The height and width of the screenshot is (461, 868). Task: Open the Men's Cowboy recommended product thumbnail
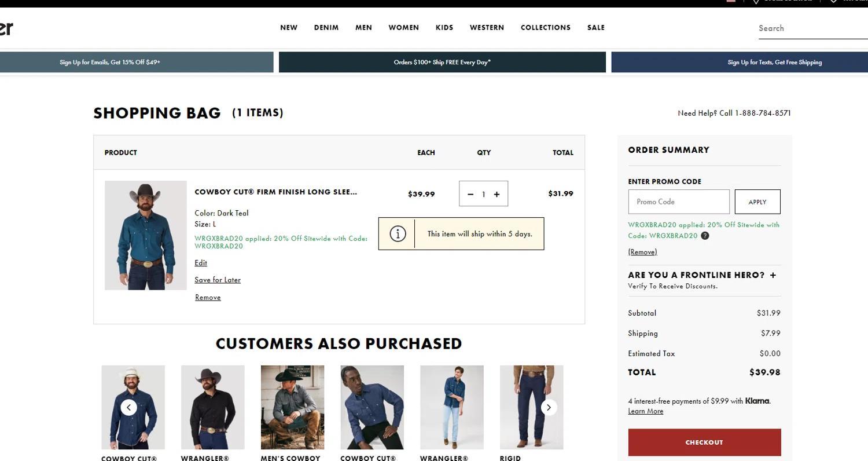click(292, 407)
